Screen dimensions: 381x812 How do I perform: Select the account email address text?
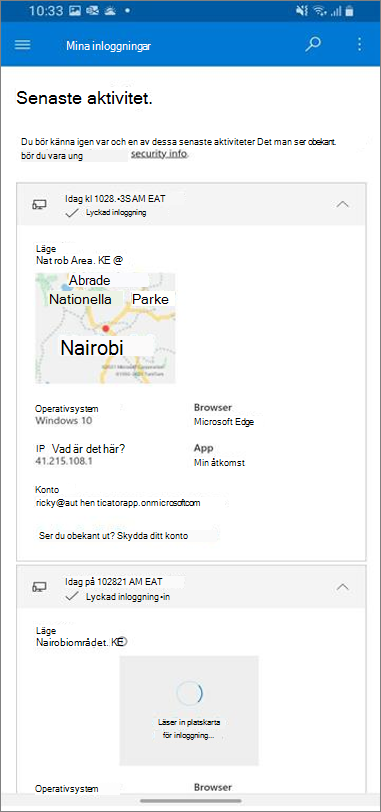[x=119, y=503]
